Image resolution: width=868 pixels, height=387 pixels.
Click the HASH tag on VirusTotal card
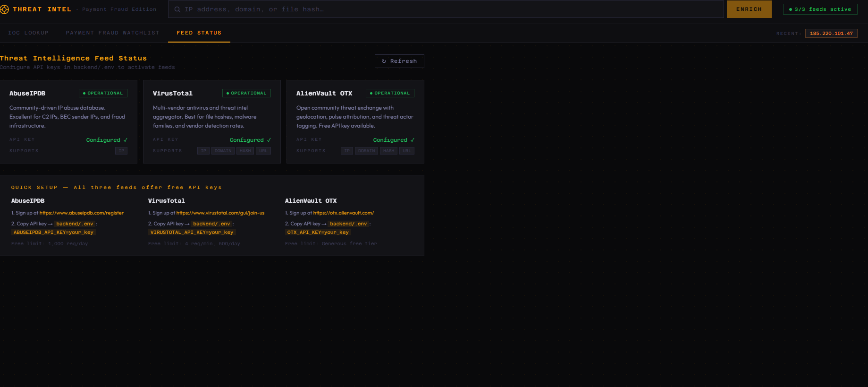(x=245, y=151)
